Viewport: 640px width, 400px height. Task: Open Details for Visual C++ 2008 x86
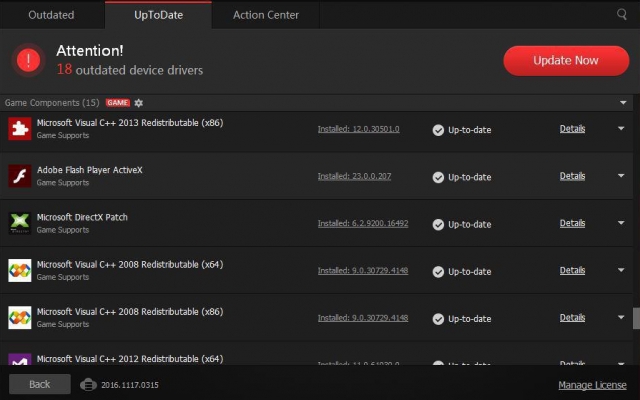[x=572, y=318]
